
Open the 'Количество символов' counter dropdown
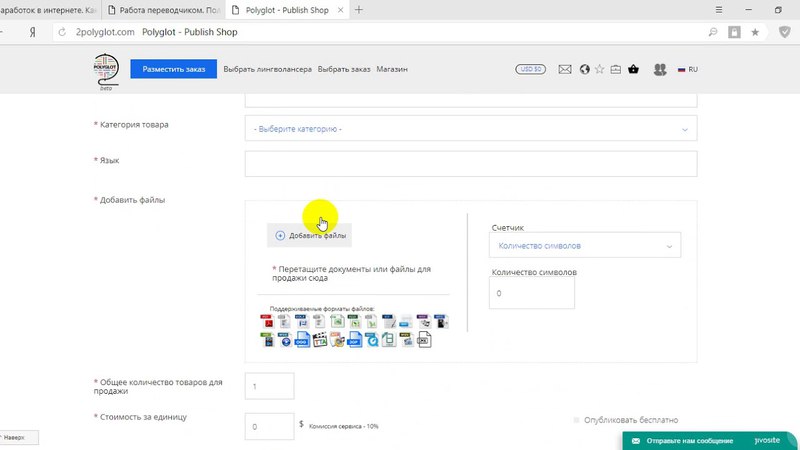tap(585, 245)
